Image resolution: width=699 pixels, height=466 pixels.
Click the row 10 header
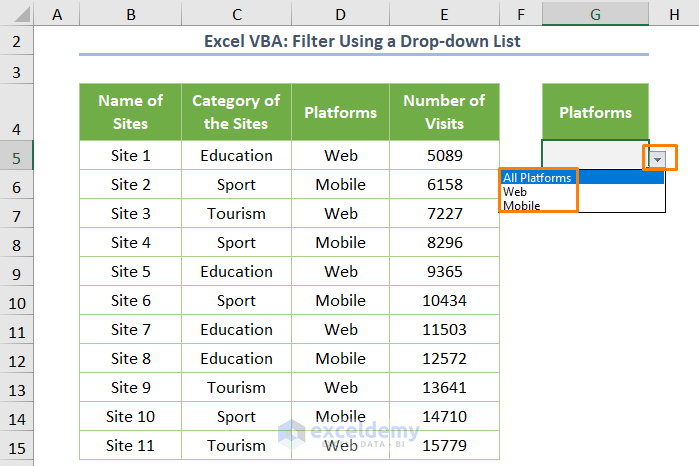[x=16, y=301]
